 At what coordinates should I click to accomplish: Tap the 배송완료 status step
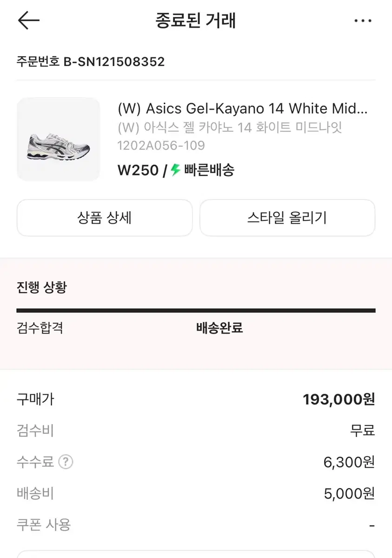click(x=219, y=328)
